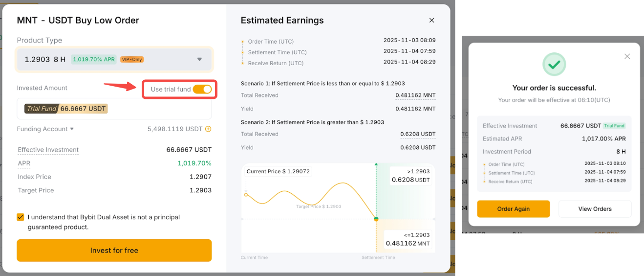Click the 1,019.70% APR green badge
This screenshot has width=644, height=276.
94,60
